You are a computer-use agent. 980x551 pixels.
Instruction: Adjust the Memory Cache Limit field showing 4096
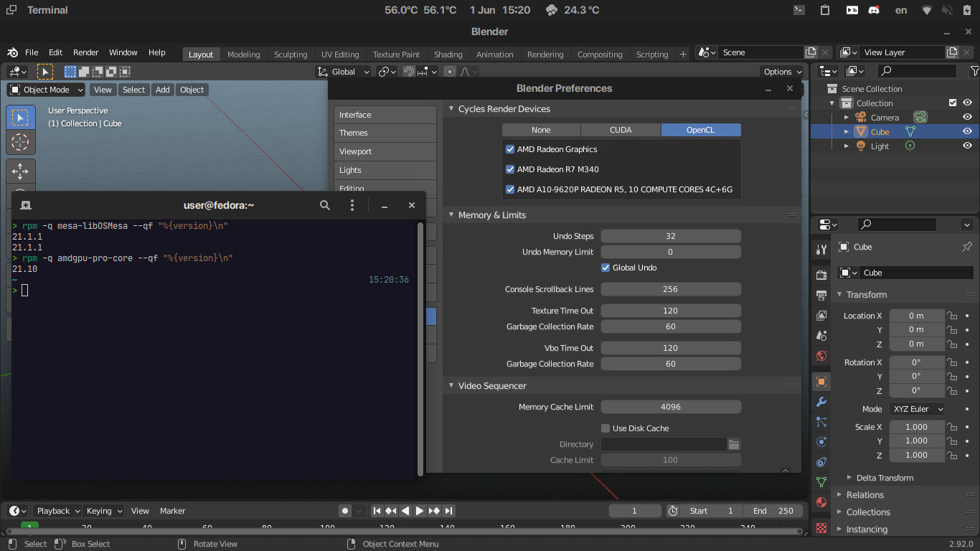tap(671, 407)
